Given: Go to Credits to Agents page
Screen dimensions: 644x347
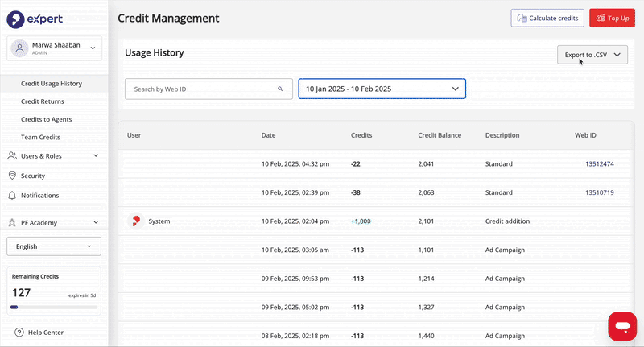Looking at the screenshot, I should coord(47,119).
